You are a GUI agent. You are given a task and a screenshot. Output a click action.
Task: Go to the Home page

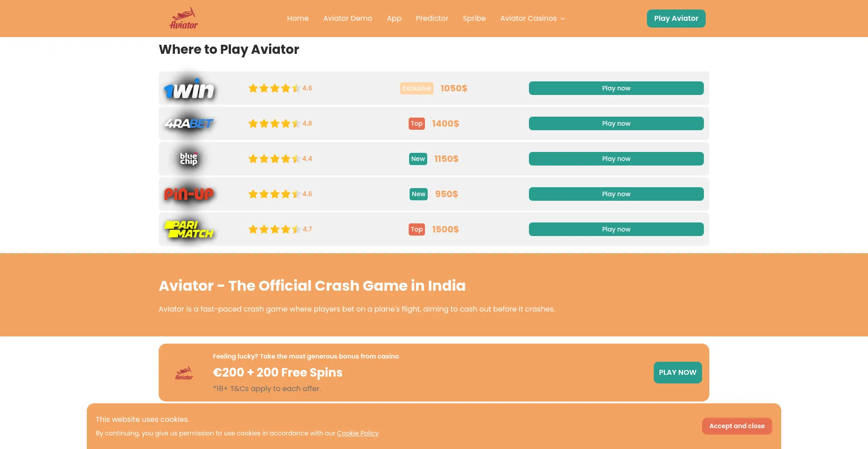(298, 19)
